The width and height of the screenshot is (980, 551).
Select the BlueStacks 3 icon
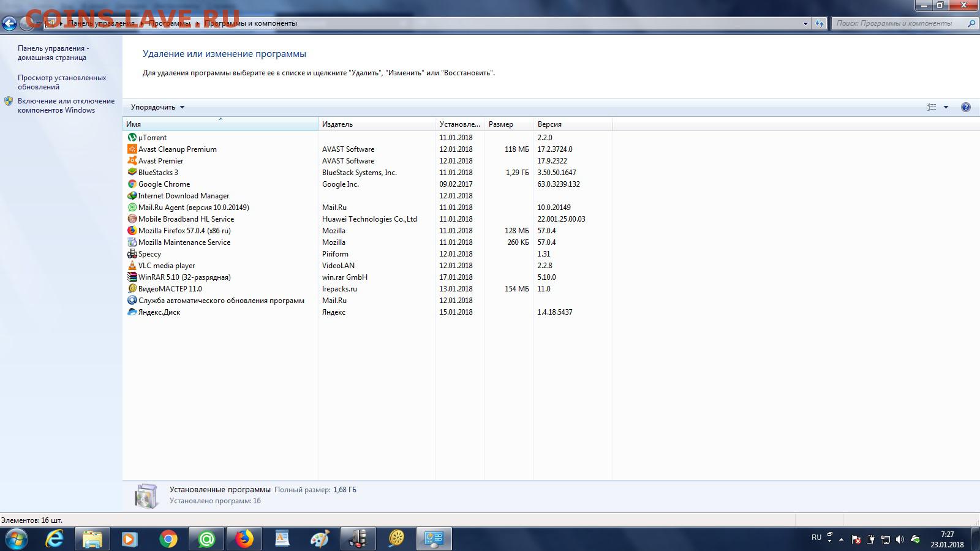click(x=132, y=173)
